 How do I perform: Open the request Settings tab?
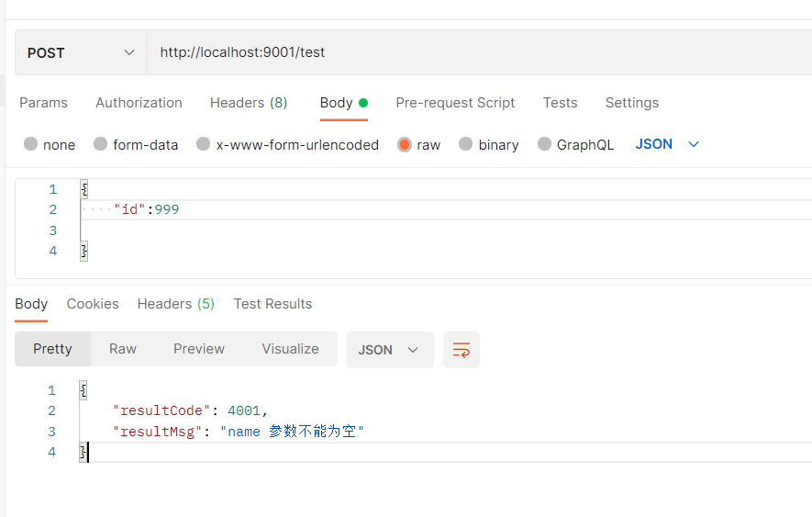tap(631, 103)
